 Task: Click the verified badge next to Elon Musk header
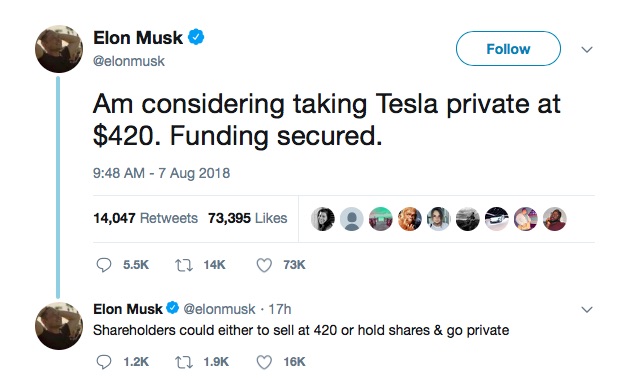coord(196,37)
